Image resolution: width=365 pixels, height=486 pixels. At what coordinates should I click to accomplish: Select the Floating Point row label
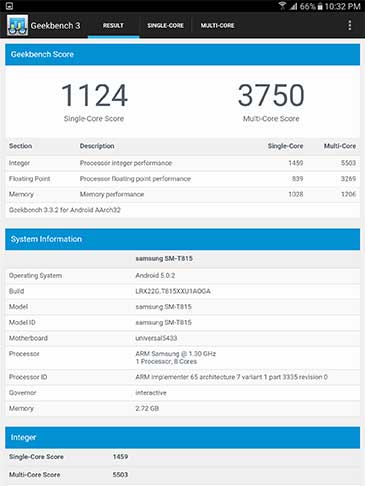29,179
